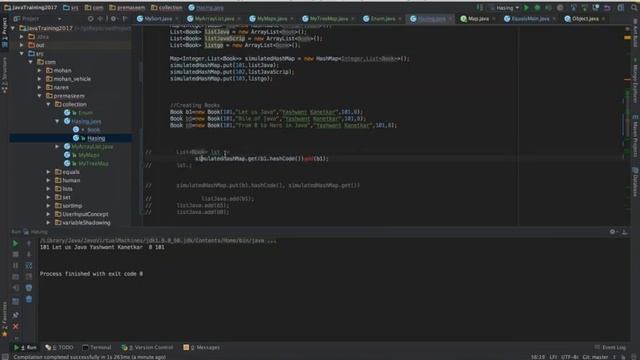Switch to the MyMaps.java tab
640x360 pixels.
pos(271,19)
